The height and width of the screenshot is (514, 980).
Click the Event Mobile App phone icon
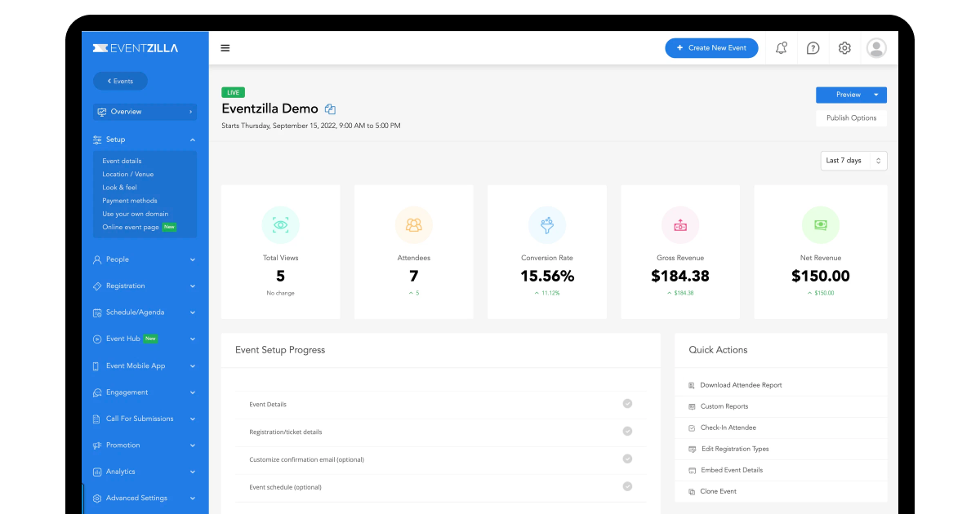coord(97,366)
